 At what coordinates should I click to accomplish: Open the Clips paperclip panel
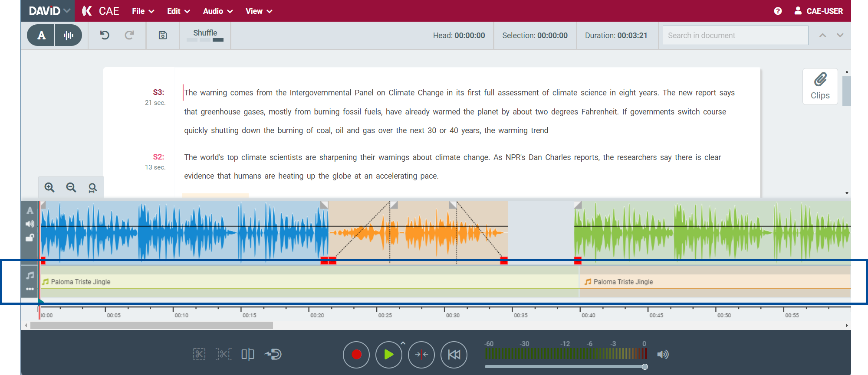pos(820,86)
